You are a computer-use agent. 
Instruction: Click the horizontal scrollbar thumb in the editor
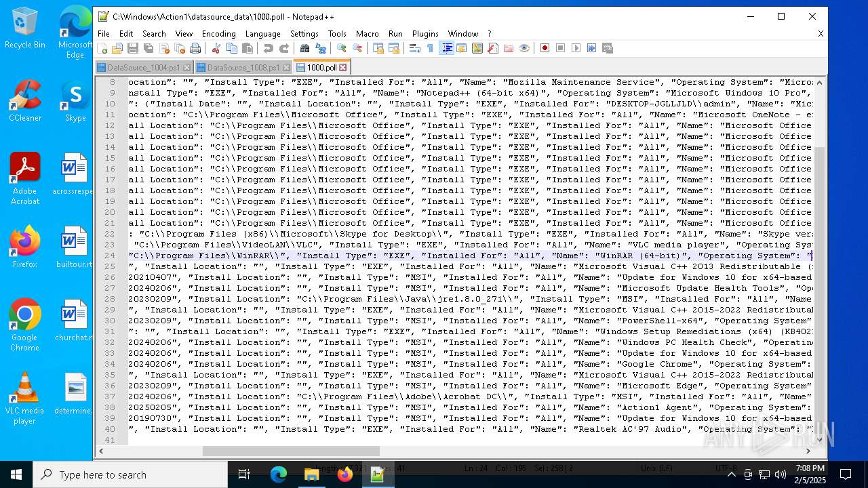291,451
